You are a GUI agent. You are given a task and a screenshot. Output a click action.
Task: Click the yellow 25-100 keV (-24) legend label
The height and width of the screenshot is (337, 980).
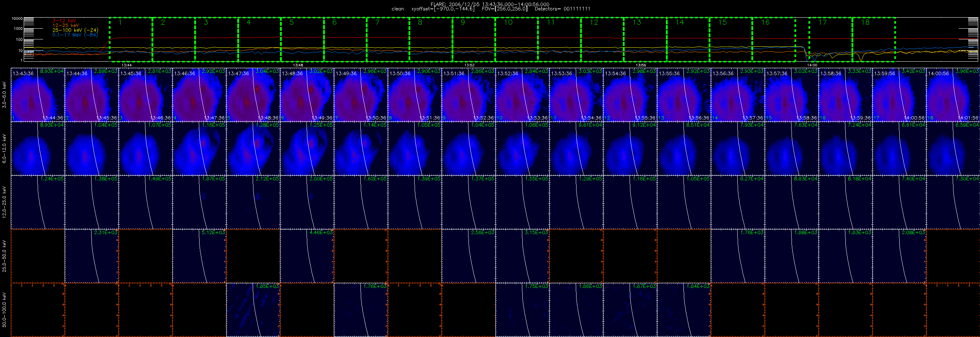tap(75, 30)
